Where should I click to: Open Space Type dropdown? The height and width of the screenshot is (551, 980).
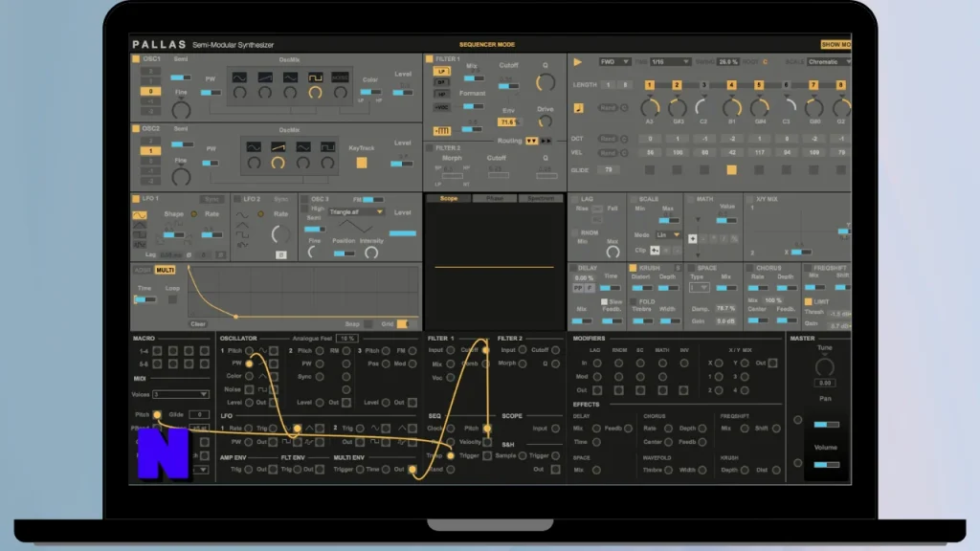pos(699,287)
